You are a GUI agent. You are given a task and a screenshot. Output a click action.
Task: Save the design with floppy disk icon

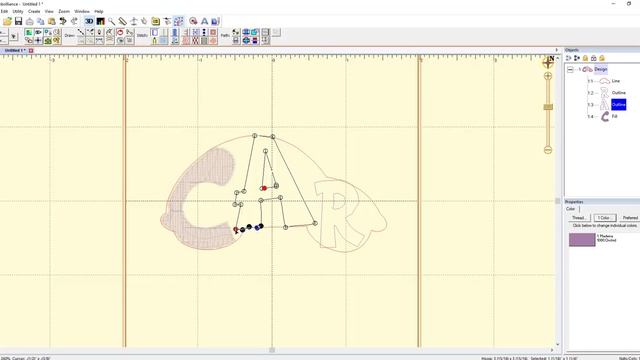[x=18, y=21]
